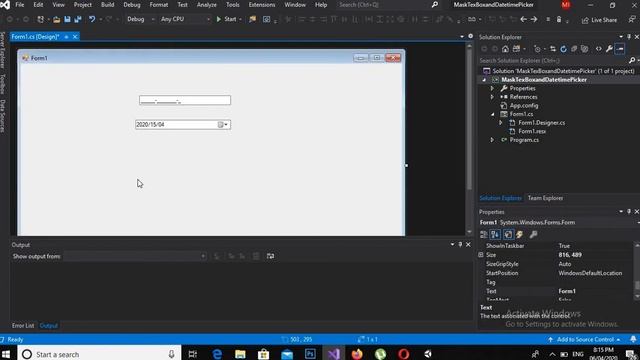Click Switch Views icon in Solution Explorer
The width and height of the screenshot is (640, 360).
click(517, 49)
